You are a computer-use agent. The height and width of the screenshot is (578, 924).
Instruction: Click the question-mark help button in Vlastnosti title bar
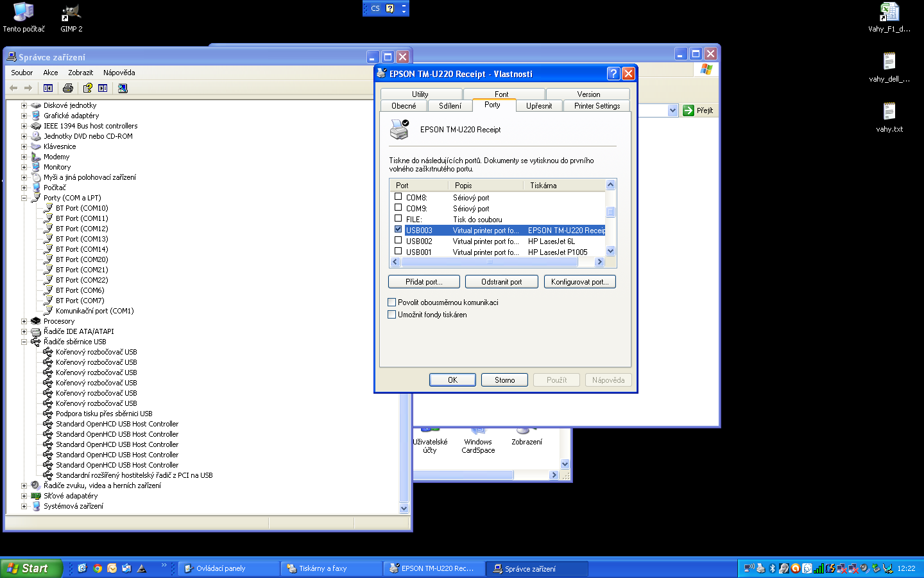613,73
